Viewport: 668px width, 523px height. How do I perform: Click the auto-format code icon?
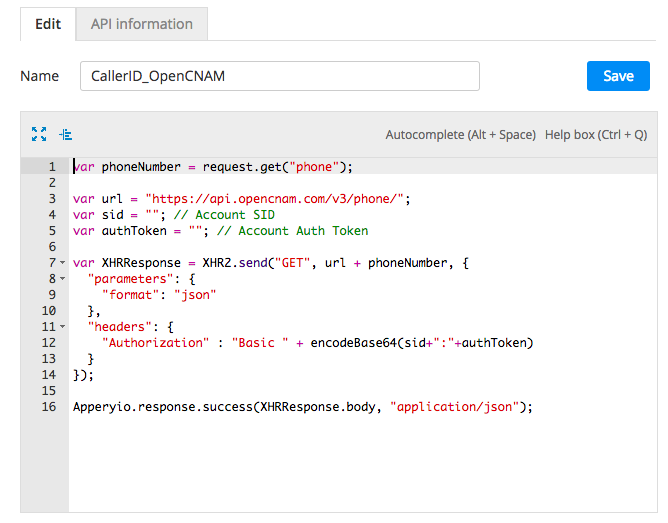(66, 135)
